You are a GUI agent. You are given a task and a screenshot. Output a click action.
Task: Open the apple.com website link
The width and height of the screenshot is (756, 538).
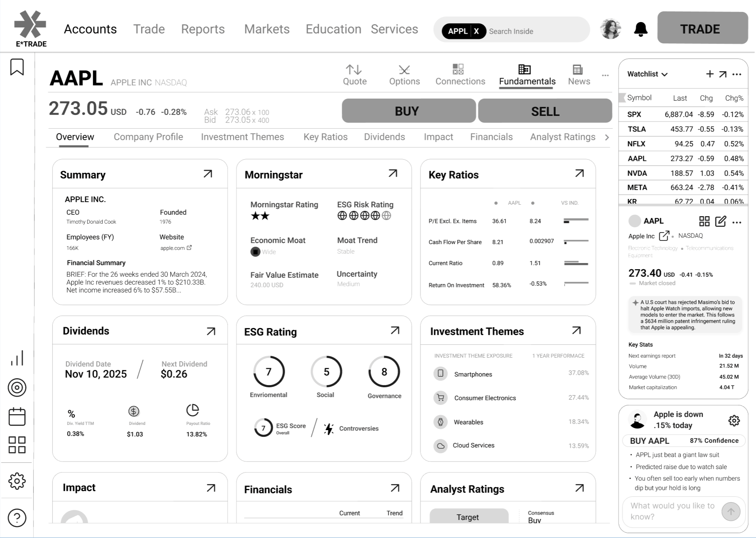(176, 248)
